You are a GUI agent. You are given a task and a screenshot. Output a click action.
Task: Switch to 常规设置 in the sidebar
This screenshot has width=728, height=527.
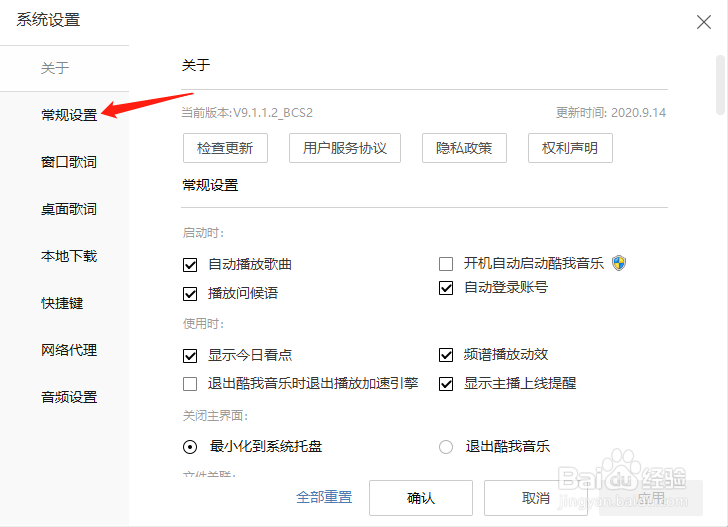[x=69, y=115]
